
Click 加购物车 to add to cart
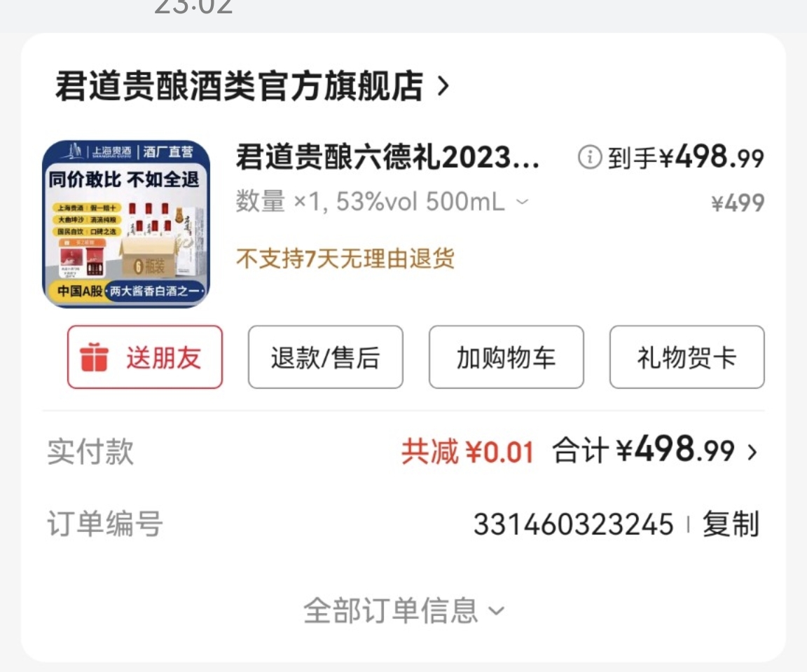click(x=506, y=357)
